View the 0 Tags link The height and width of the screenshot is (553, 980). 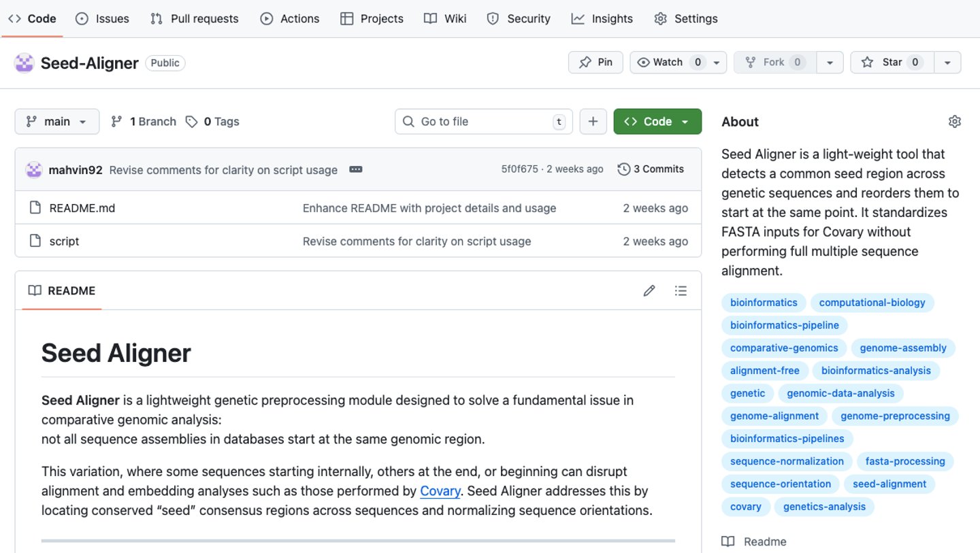click(x=212, y=122)
